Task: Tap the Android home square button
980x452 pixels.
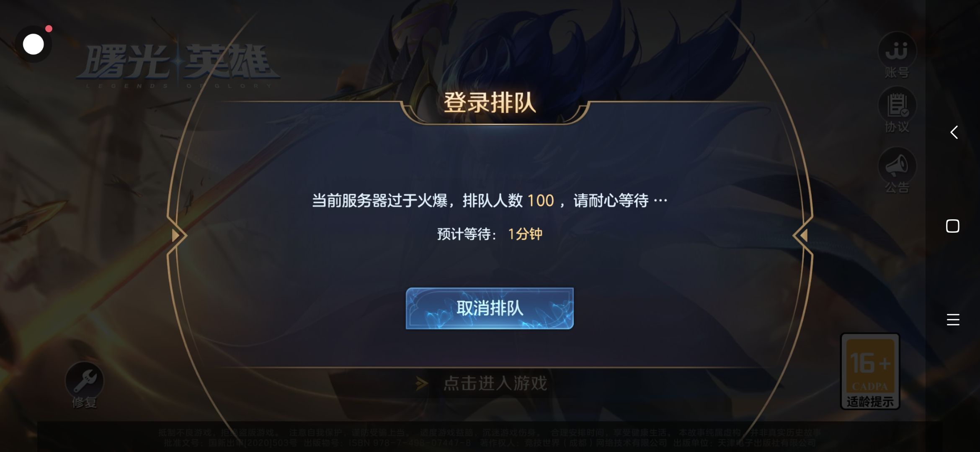Action: (x=953, y=226)
